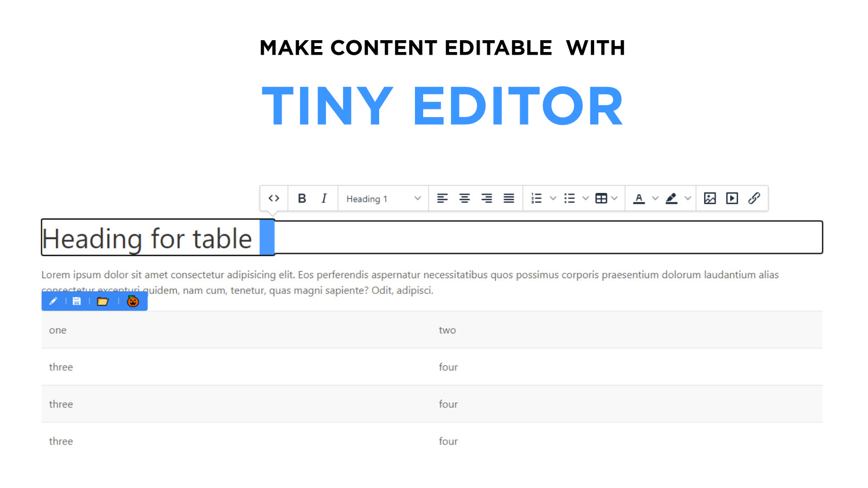The width and height of the screenshot is (868, 488).
Task: Expand bullet list style options
Action: [x=585, y=198]
